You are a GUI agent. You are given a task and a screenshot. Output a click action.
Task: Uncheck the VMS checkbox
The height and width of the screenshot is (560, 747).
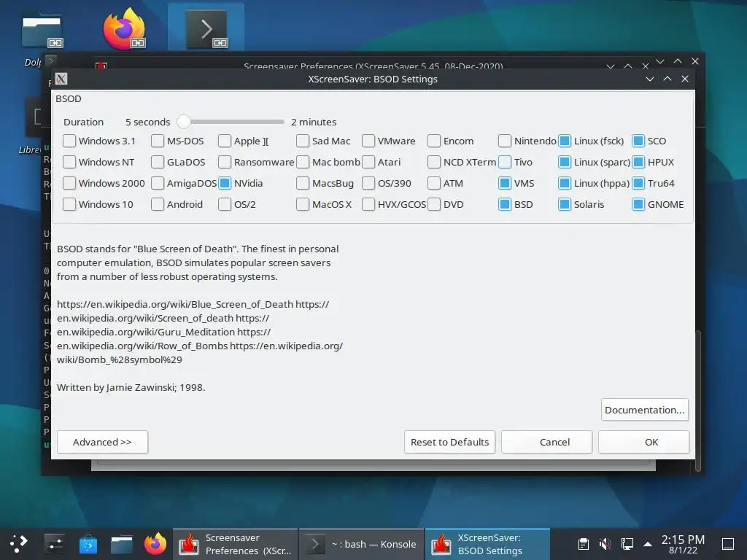pyautogui.click(x=505, y=183)
